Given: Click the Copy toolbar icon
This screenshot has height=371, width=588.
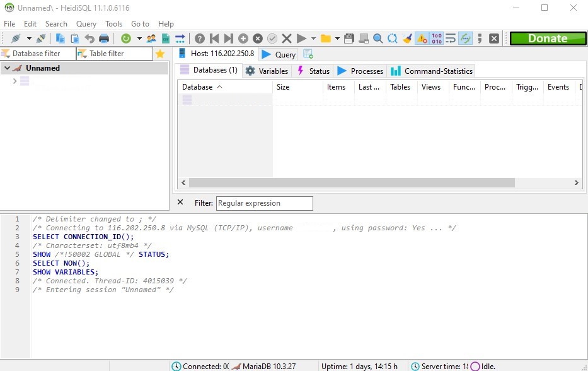Looking at the screenshot, I should [60, 38].
